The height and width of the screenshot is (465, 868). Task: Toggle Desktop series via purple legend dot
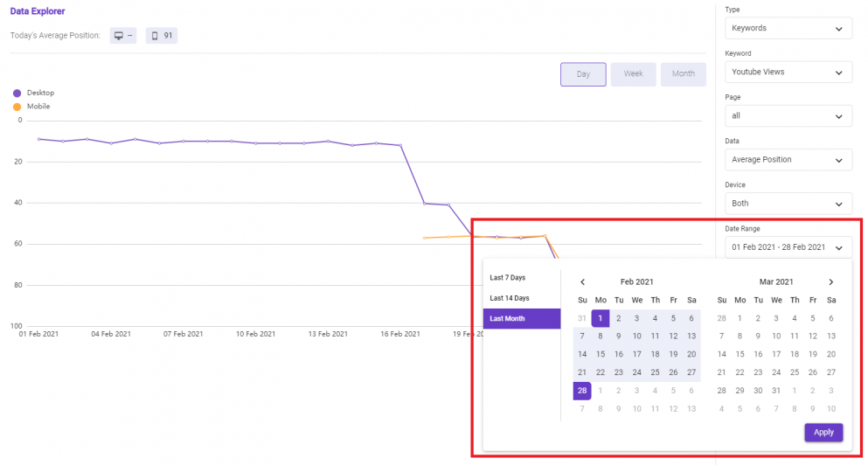click(x=17, y=93)
